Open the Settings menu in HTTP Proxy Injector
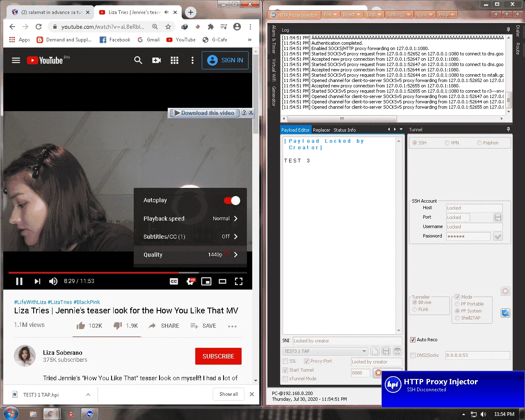 399,14
